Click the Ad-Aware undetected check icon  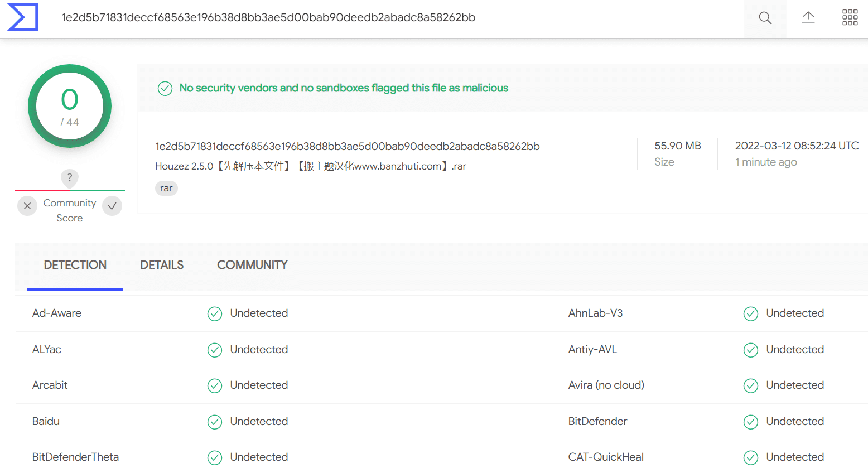click(x=215, y=313)
